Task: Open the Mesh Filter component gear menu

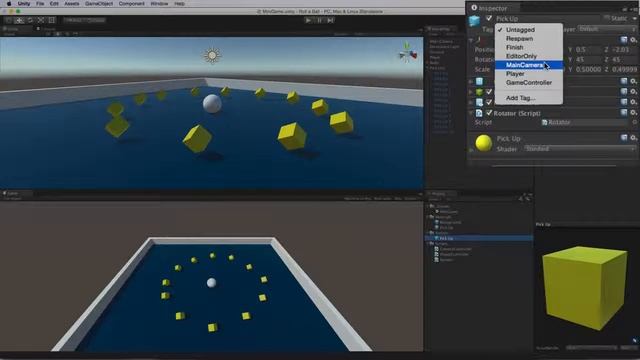Action: pyautogui.click(x=633, y=81)
